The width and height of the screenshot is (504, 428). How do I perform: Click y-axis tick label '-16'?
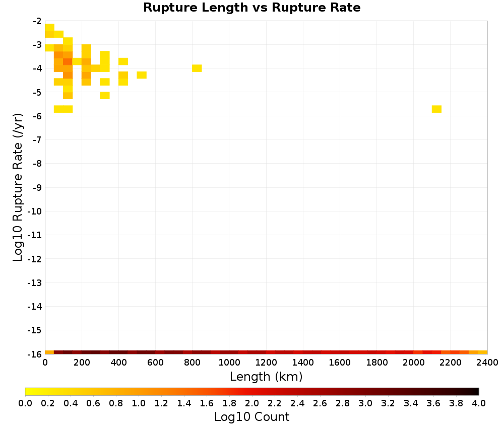[x=35, y=354]
